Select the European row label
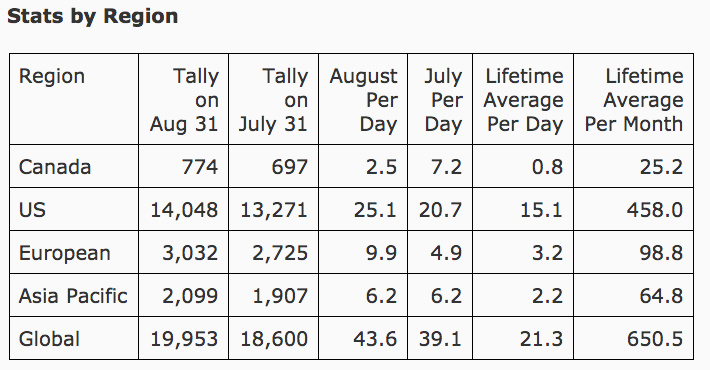The width and height of the screenshot is (710, 370). coord(65,253)
